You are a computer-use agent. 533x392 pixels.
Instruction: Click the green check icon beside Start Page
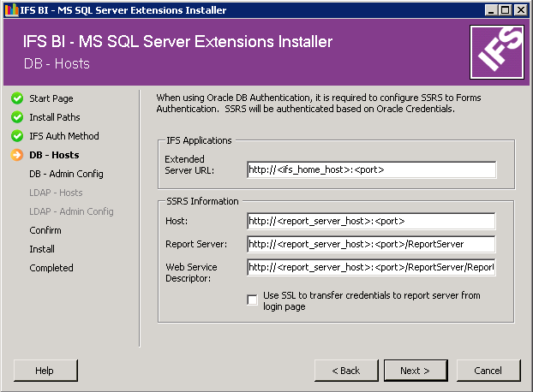(x=16, y=98)
